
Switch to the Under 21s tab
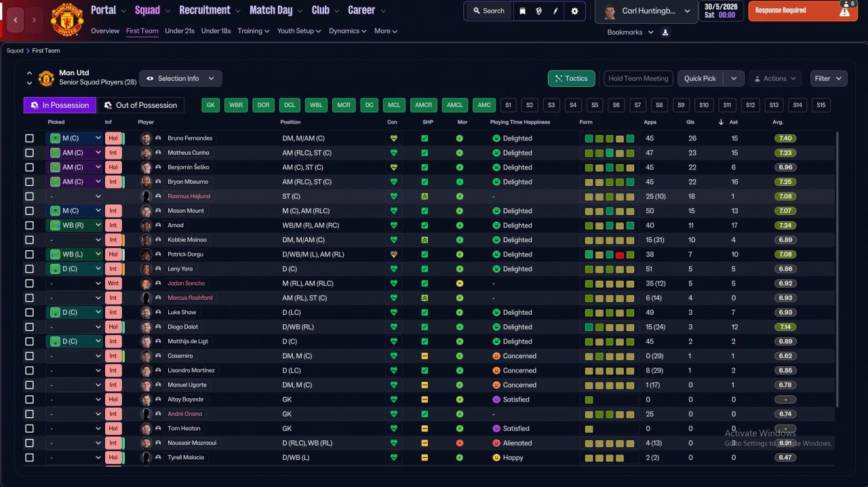click(x=180, y=31)
